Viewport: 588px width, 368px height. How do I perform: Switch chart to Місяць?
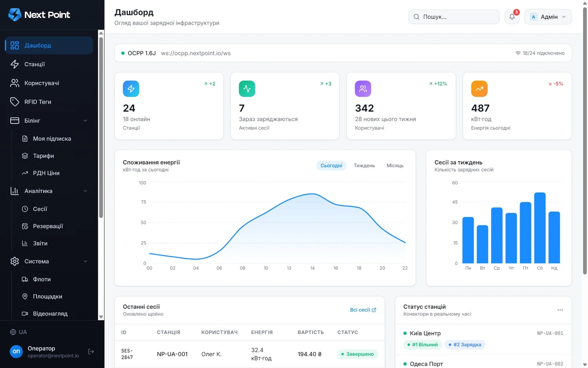(x=395, y=166)
